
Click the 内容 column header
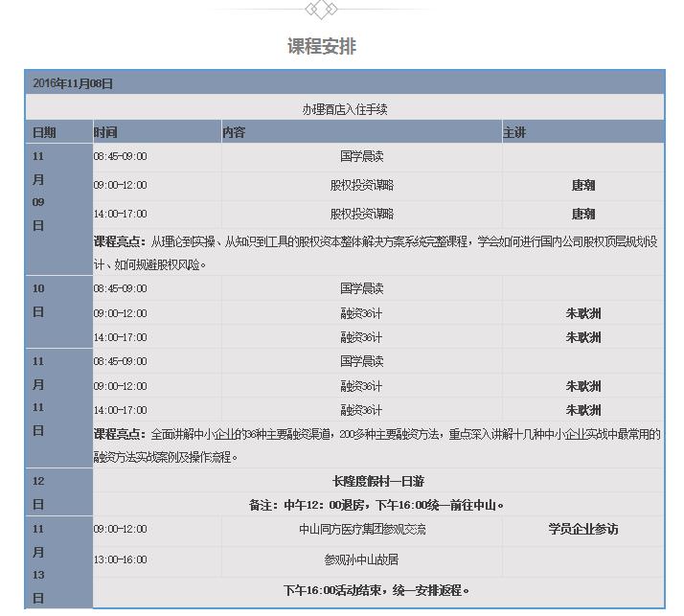tap(234, 132)
